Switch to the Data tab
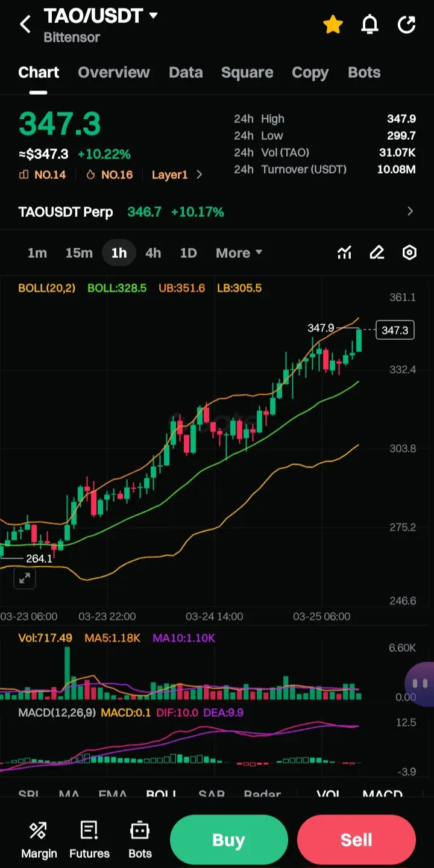The height and width of the screenshot is (868, 434). pyautogui.click(x=186, y=72)
